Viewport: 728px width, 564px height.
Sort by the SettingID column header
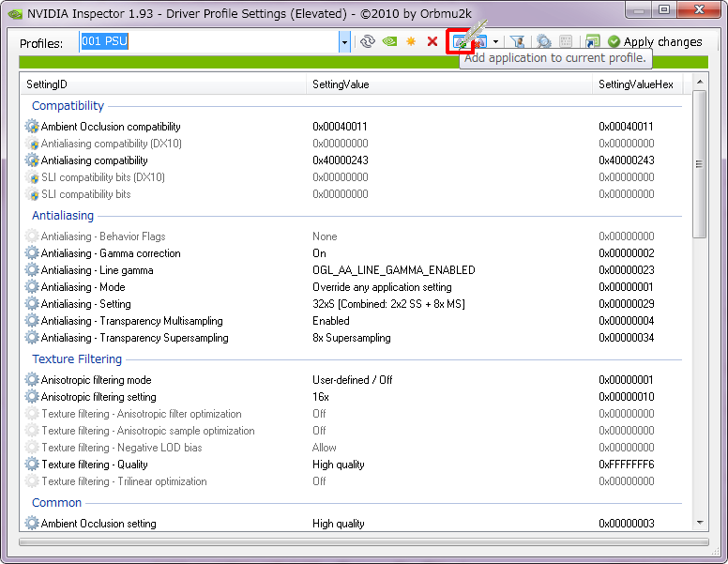tap(163, 84)
